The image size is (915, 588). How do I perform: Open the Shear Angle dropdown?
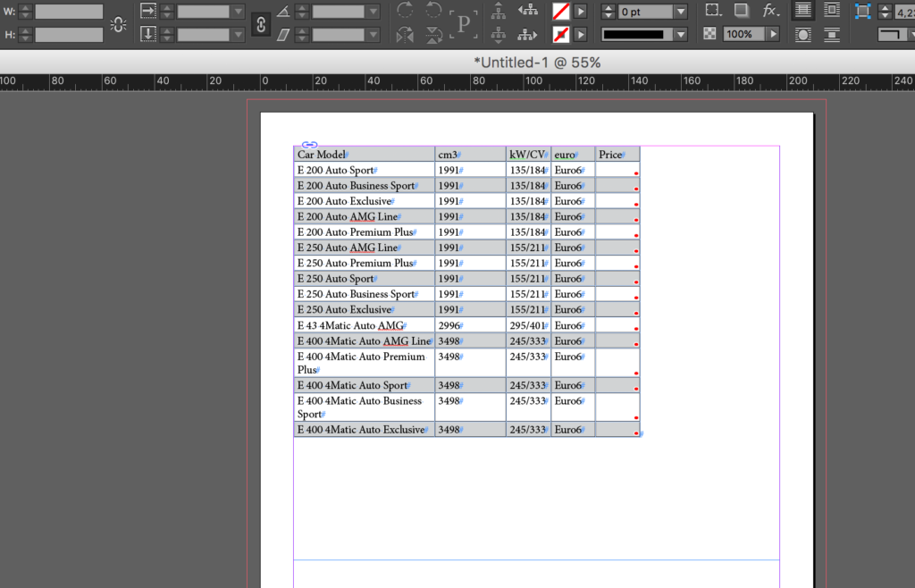coord(374,35)
